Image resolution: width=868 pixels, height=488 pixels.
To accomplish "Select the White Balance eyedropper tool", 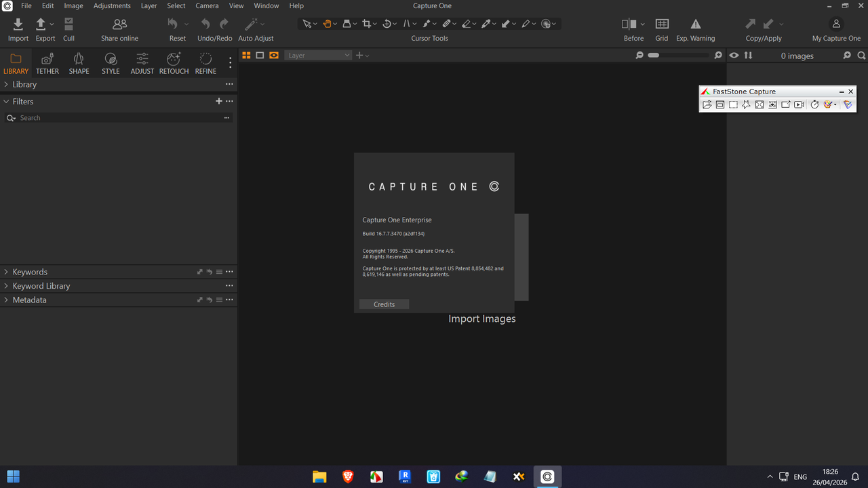I will (486, 24).
